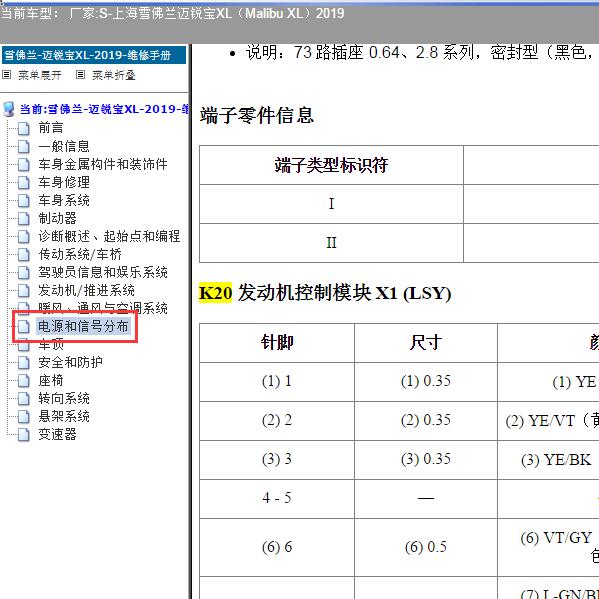Click the page icon next to 车身系统
This screenshot has width=599, height=599.
[x=24, y=200]
